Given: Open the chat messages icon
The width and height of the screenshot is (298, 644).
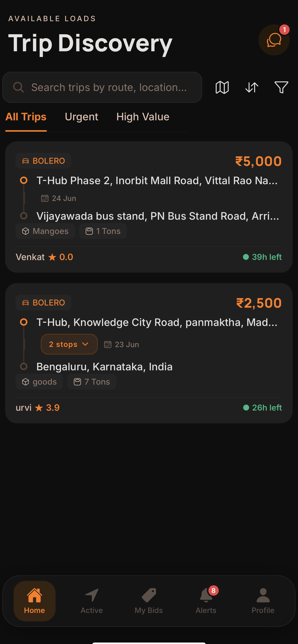Looking at the screenshot, I should 274,40.
